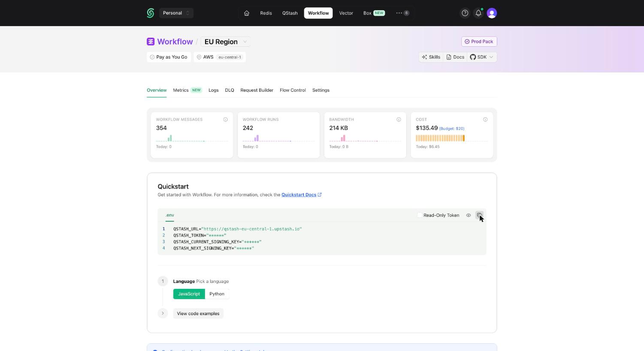Viewport: 644px width, 351px height.
Task: Click the Workflow breadcrumb title
Action: pyautogui.click(x=175, y=42)
